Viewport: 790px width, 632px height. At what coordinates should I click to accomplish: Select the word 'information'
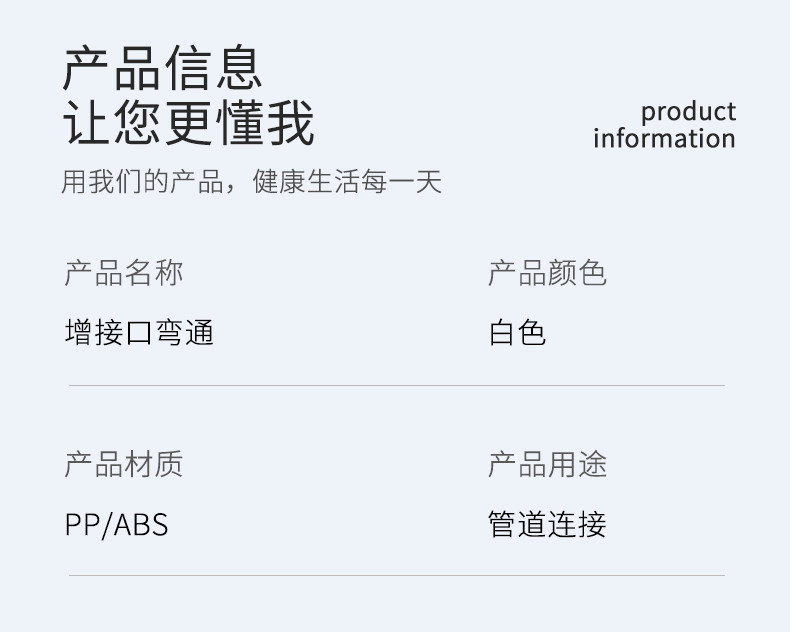[664, 139]
